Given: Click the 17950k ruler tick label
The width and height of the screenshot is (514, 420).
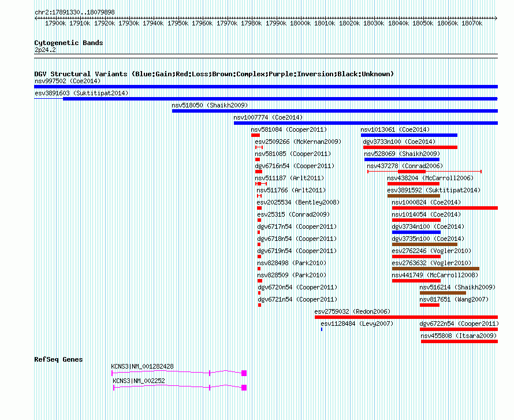Looking at the screenshot, I should pos(178,23).
